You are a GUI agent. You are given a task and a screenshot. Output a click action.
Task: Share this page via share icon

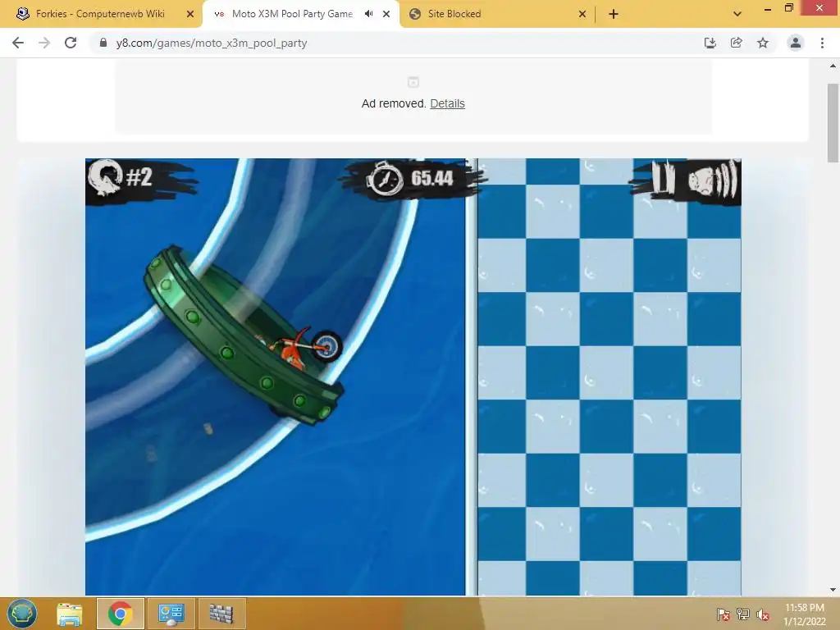[x=736, y=43]
